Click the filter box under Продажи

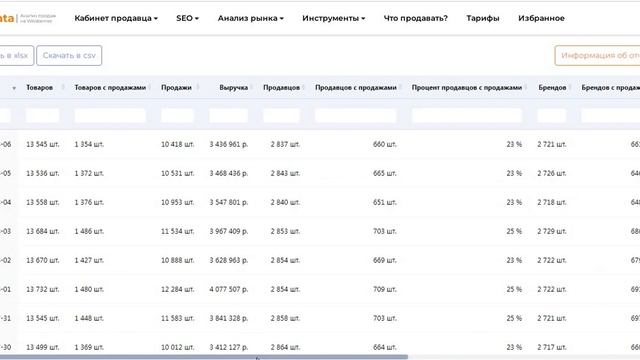(178, 116)
